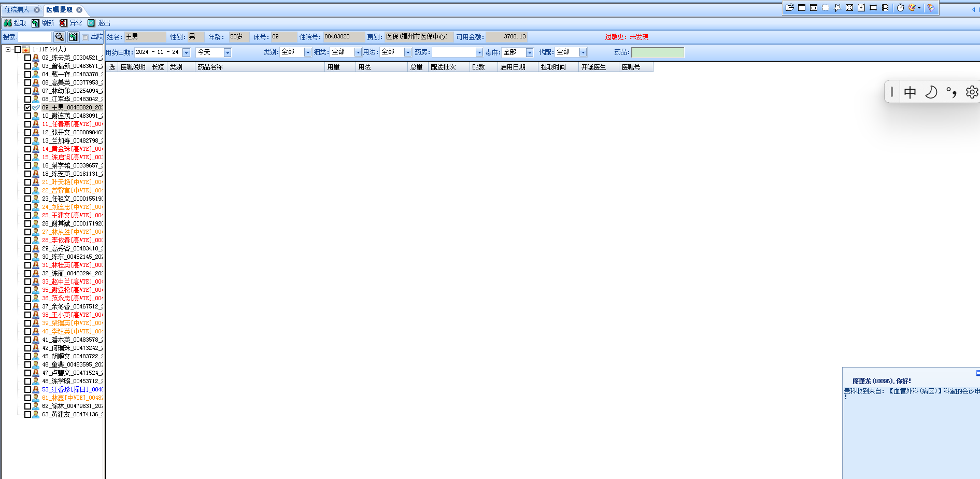Click the 提取 toolbar button

(x=15, y=23)
